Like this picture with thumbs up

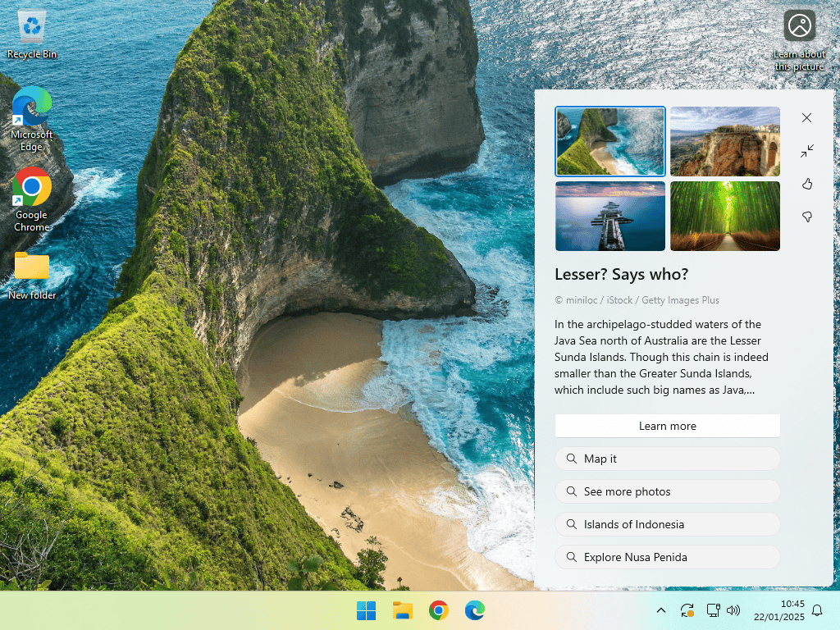(806, 184)
